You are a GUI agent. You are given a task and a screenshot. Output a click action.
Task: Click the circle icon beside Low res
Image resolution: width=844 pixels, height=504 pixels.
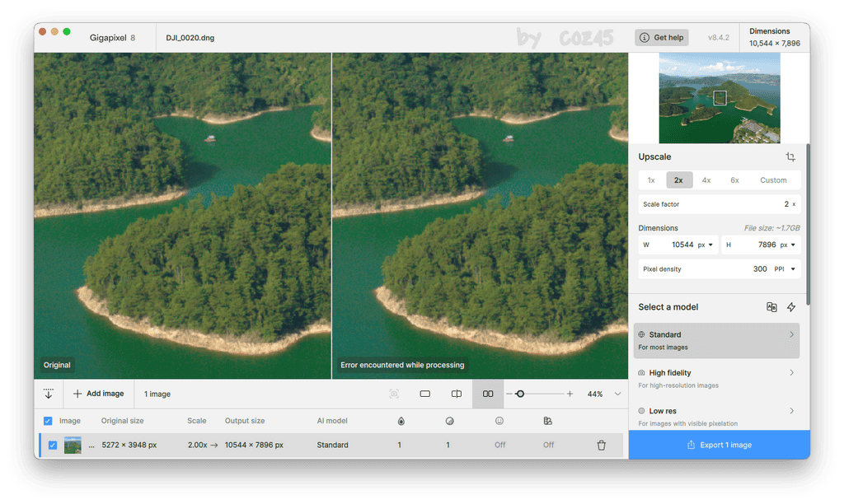click(x=641, y=411)
